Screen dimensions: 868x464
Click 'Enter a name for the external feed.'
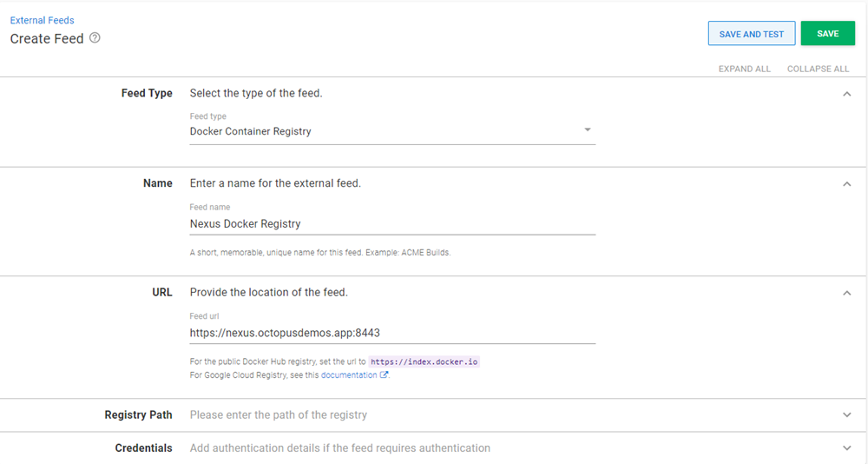(275, 183)
